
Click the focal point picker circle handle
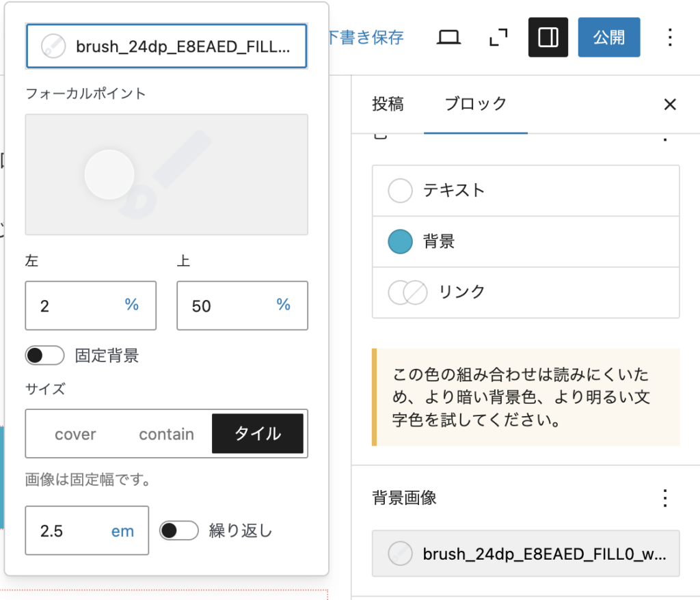point(109,174)
